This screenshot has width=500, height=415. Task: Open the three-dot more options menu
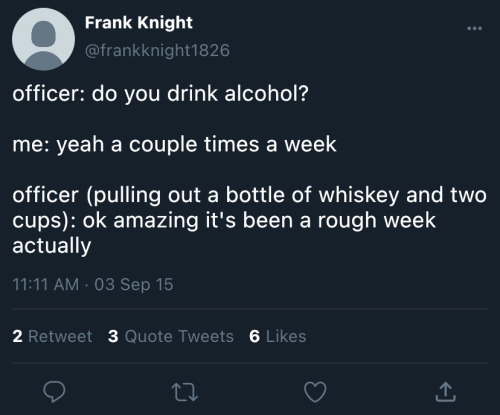[x=474, y=28]
